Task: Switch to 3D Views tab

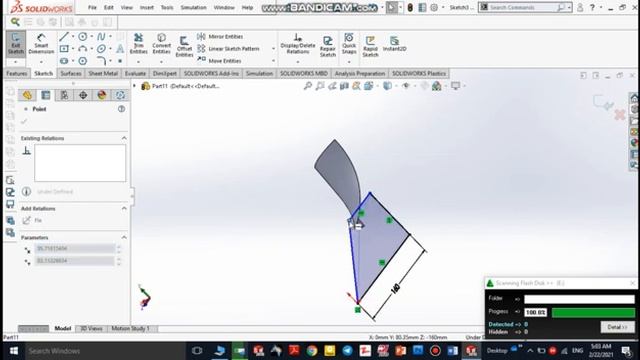Action: [x=91, y=328]
